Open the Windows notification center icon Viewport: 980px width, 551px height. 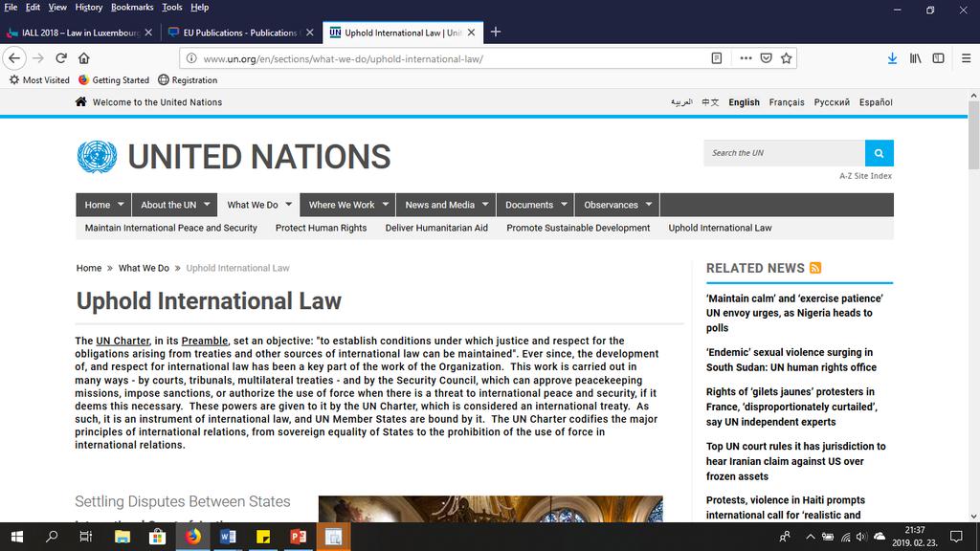coord(956,537)
